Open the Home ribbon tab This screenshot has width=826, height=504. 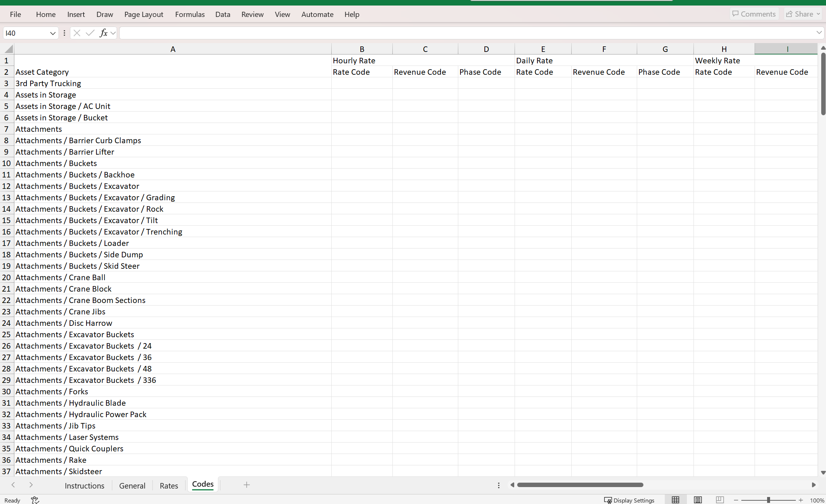click(x=46, y=14)
